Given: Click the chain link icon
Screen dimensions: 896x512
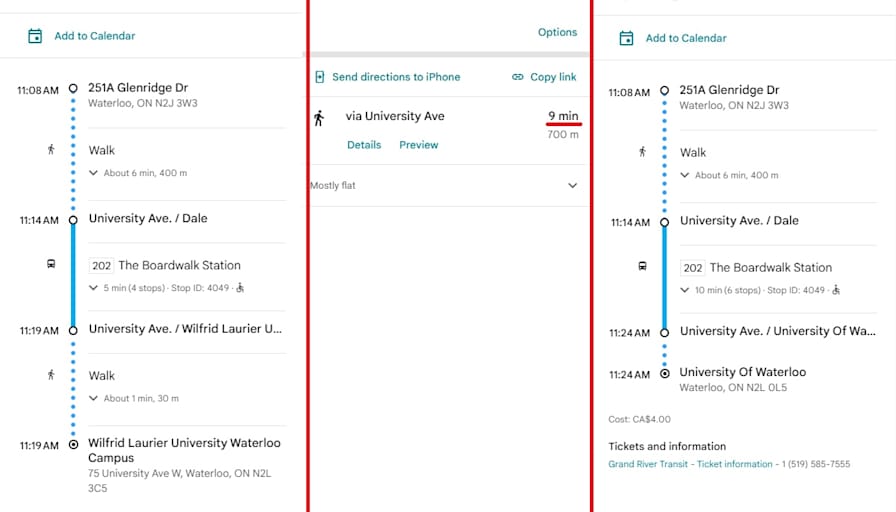Looking at the screenshot, I should (518, 77).
